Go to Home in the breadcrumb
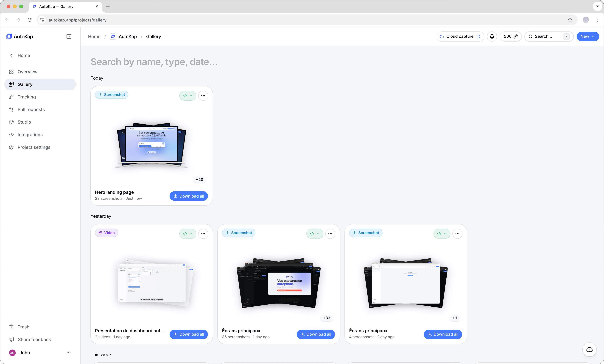This screenshot has height=364, width=604. (94, 36)
